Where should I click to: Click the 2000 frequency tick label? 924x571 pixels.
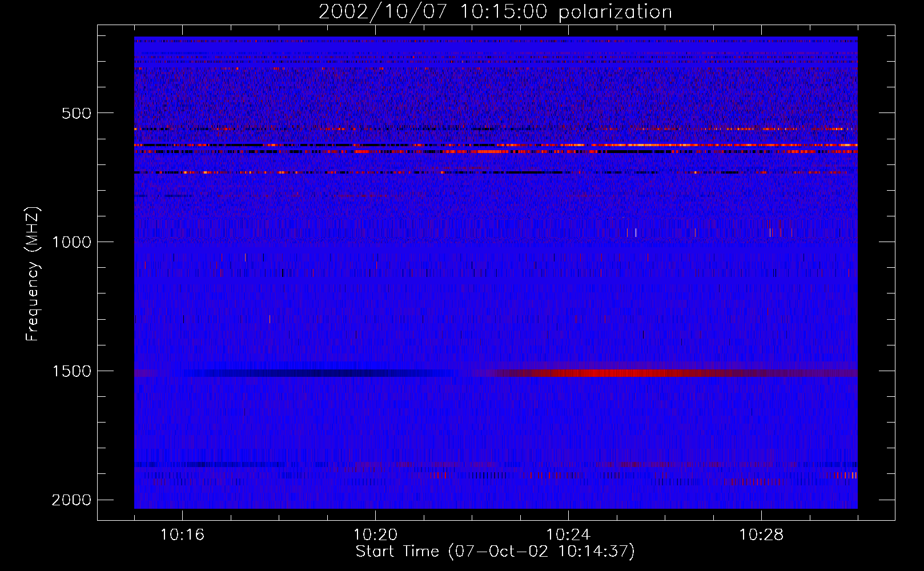click(71, 500)
